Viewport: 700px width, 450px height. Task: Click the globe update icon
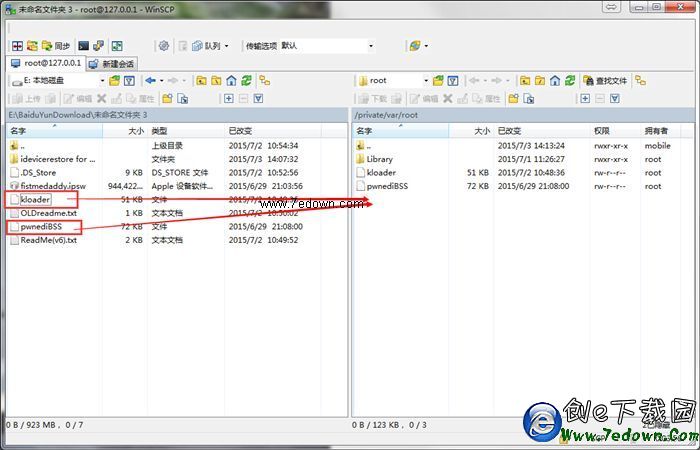point(415,46)
